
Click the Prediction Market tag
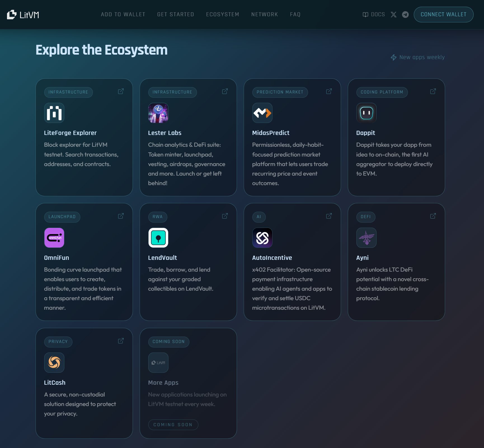pos(280,92)
